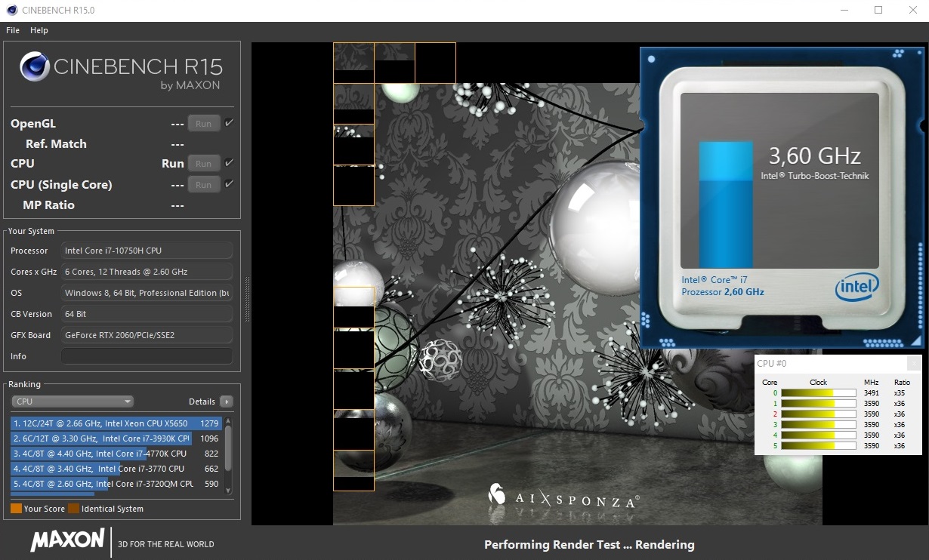Toggle the OpenGL test checkbox
The width and height of the screenshot is (929, 560).
click(x=229, y=122)
